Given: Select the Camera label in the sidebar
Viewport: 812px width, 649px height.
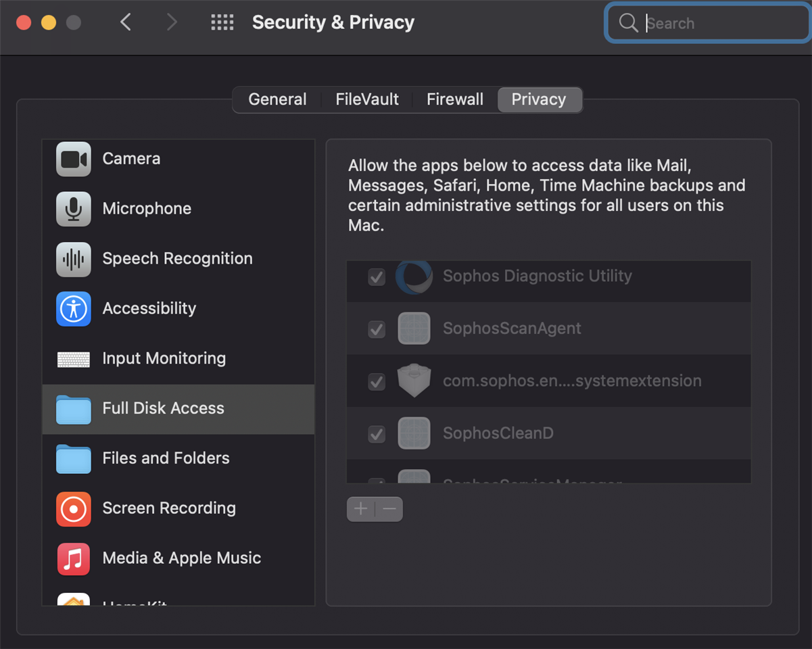Looking at the screenshot, I should pos(131,159).
